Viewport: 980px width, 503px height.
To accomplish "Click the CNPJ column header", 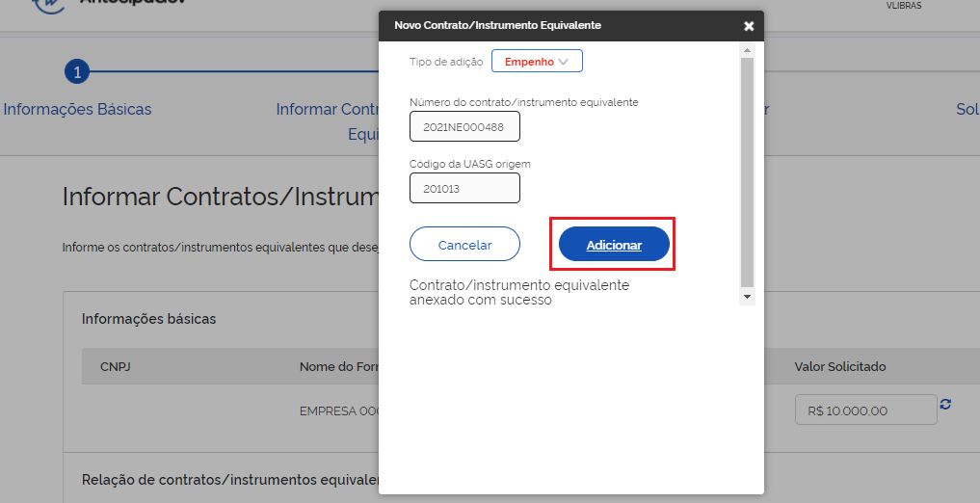I will 115,367.
